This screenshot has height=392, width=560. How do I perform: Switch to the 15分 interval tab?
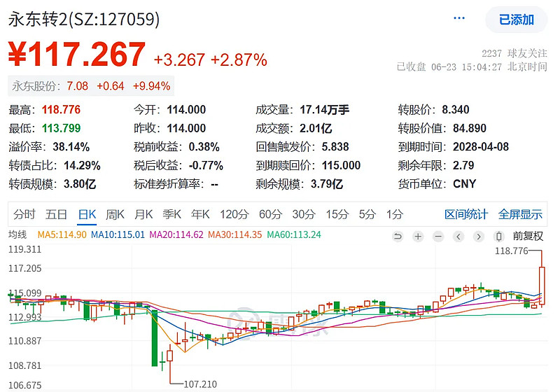pyautogui.click(x=337, y=215)
